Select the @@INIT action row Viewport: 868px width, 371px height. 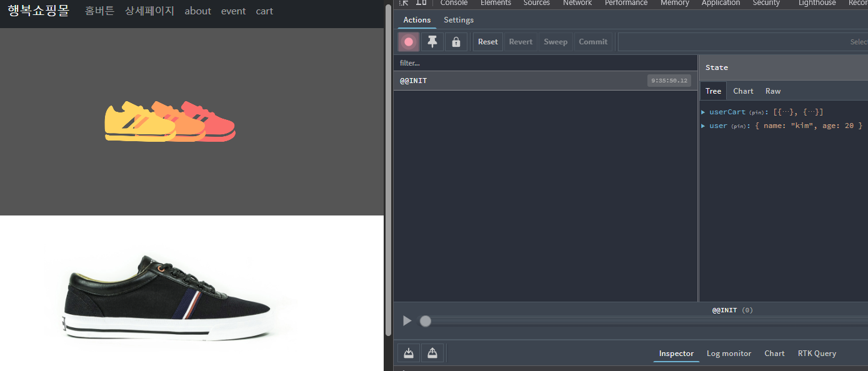(x=545, y=81)
